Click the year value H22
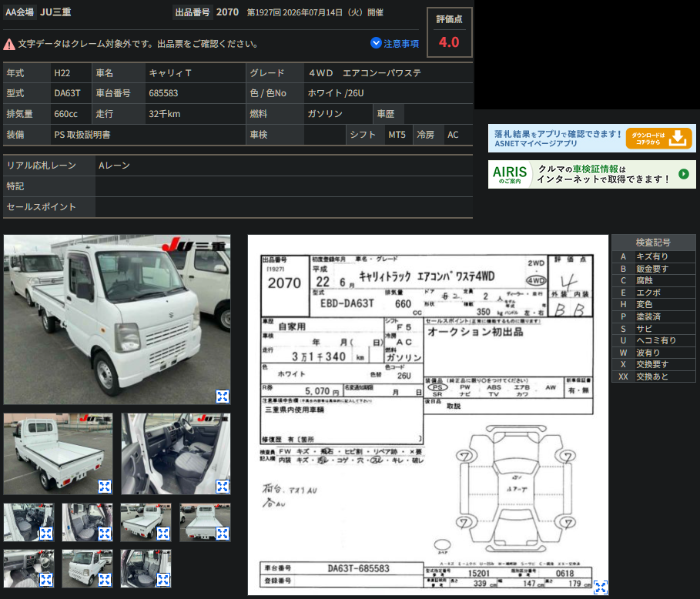This screenshot has height=599, width=700. click(x=62, y=72)
